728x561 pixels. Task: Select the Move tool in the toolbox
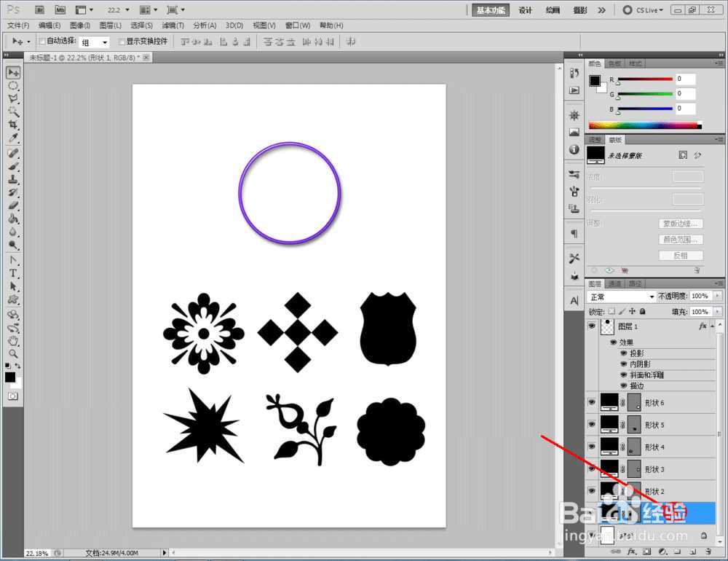click(x=13, y=73)
